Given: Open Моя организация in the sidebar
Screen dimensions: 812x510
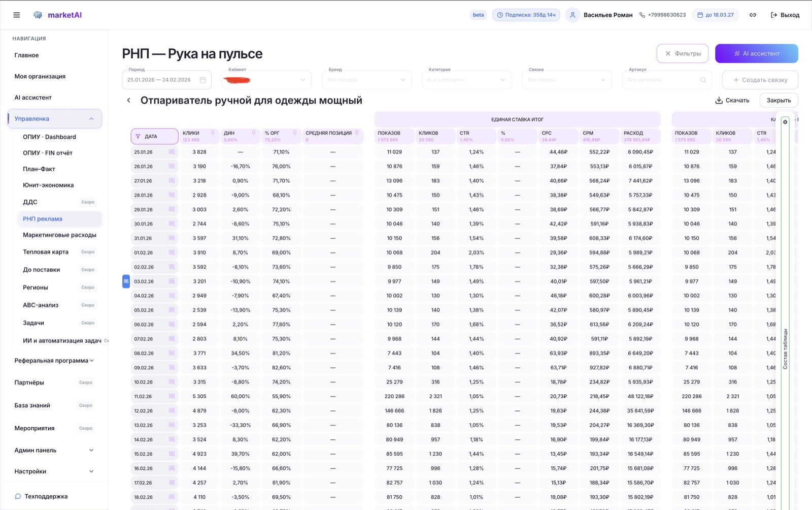Looking at the screenshot, I should click(40, 76).
